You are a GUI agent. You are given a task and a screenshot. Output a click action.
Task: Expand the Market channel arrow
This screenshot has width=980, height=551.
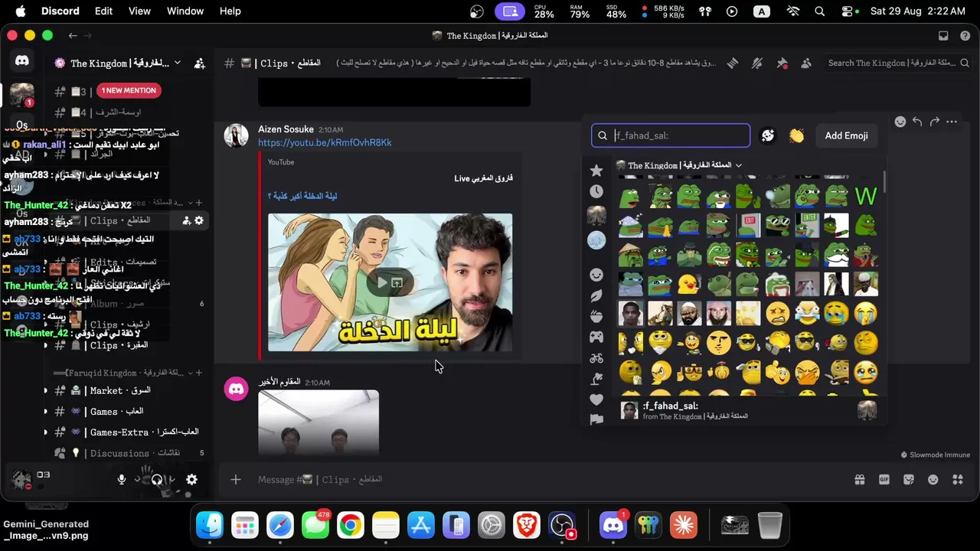(x=45, y=391)
